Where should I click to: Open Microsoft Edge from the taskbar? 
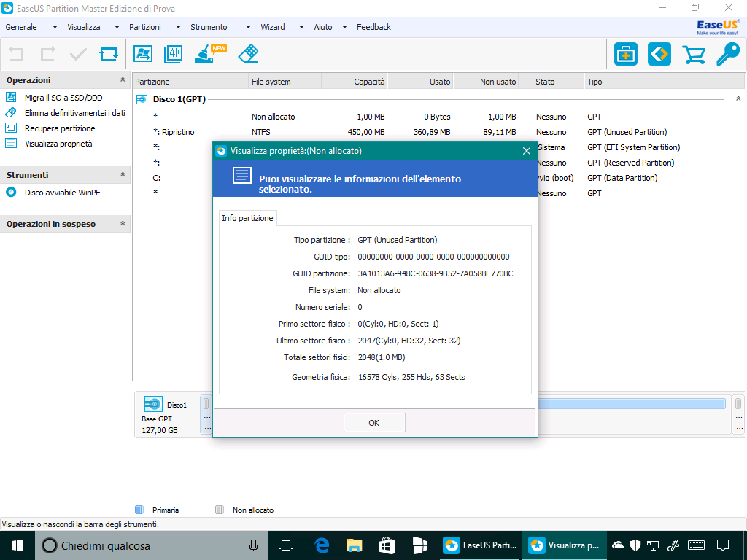point(322,545)
